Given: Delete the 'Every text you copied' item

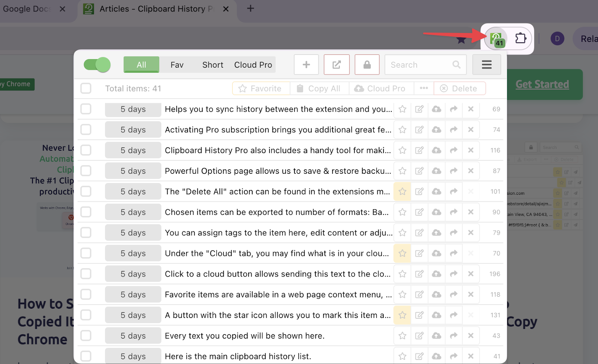Looking at the screenshot, I should coord(471,336).
